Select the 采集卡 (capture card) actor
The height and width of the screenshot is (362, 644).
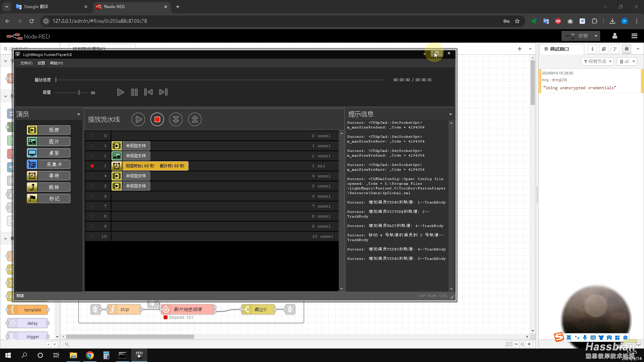(x=49, y=164)
